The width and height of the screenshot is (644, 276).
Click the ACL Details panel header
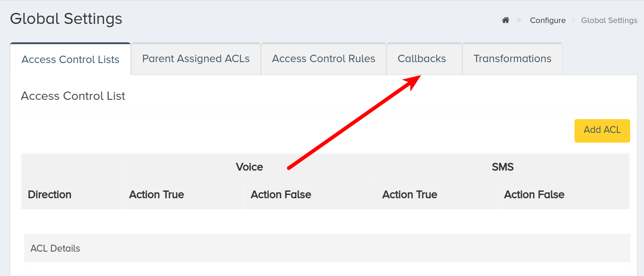point(327,248)
